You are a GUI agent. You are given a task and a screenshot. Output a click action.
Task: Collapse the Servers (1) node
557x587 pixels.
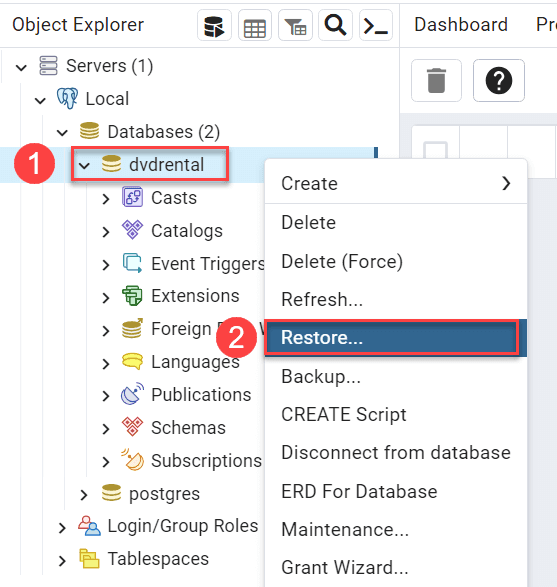pos(21,67)
